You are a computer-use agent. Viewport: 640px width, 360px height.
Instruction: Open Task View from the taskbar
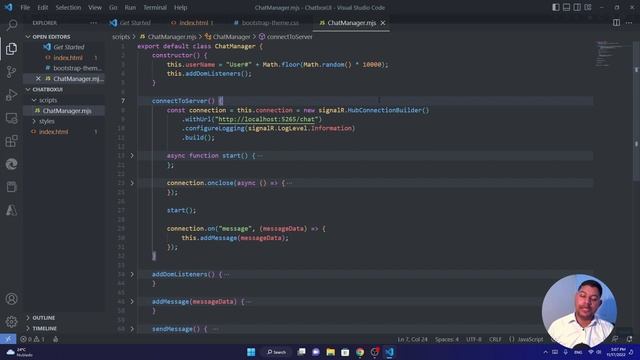tap(301, 352)
